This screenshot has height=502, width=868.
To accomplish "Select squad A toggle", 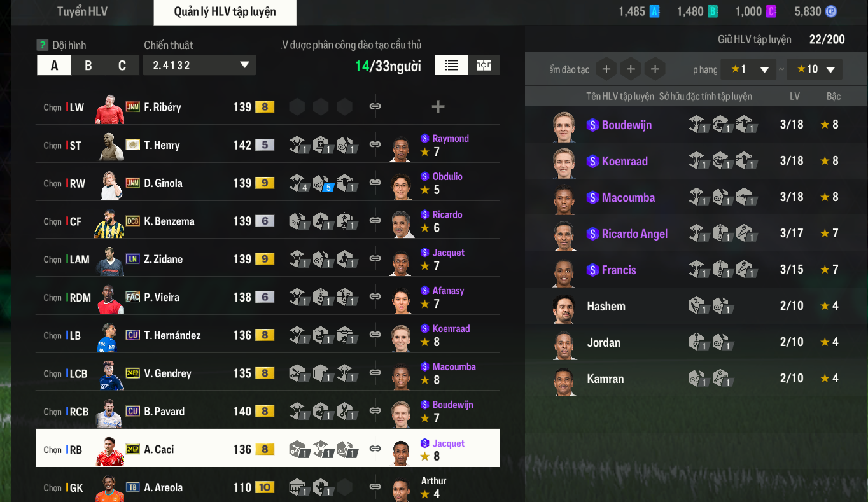I will coord(54,66).
